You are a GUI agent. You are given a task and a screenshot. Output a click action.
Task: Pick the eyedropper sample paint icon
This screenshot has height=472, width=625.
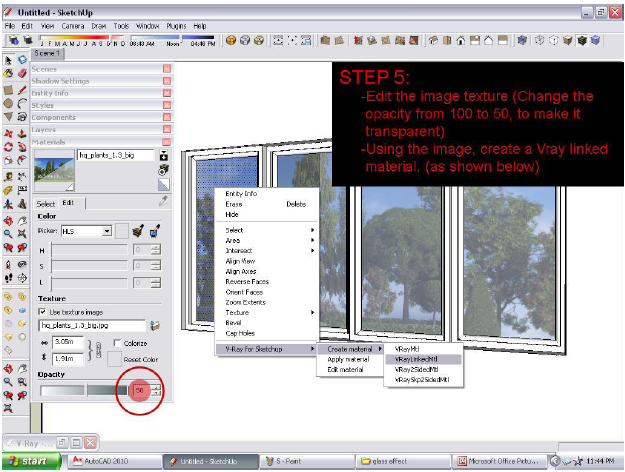point(163,201)
